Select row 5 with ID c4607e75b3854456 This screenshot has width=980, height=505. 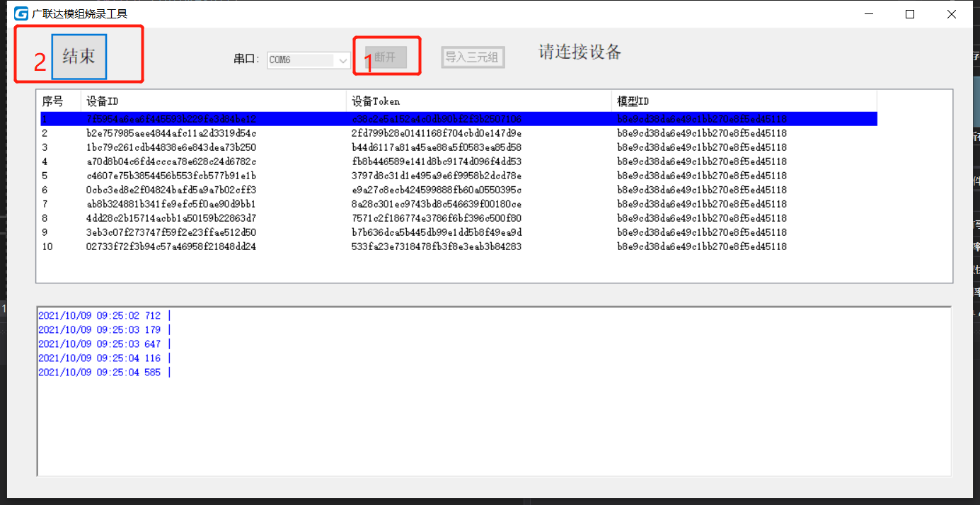pos(171,176)
